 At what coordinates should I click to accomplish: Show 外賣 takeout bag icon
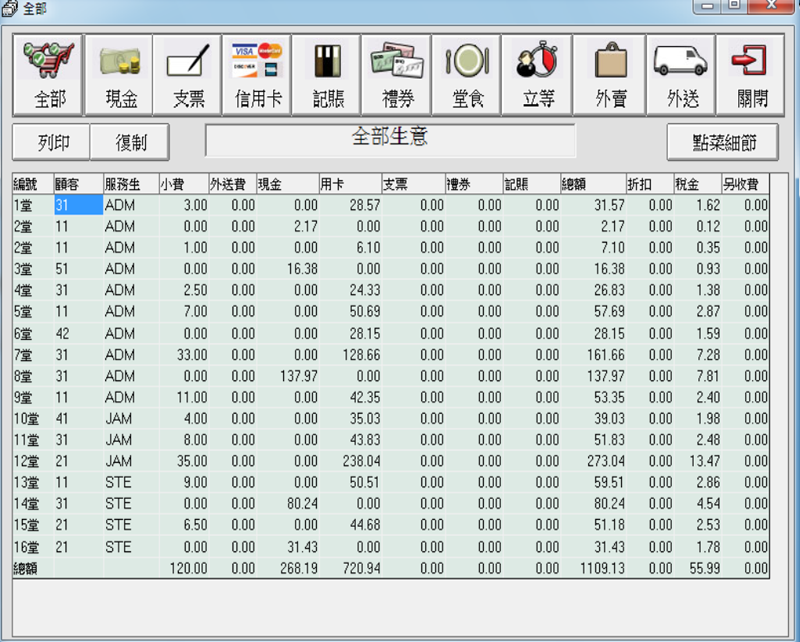click(x=610, y=75)
